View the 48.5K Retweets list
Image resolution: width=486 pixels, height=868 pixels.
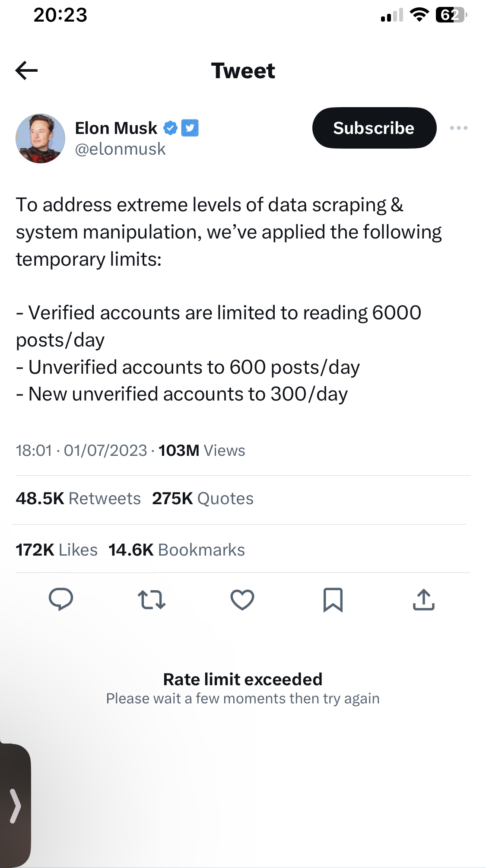click(x=78, y=499)
